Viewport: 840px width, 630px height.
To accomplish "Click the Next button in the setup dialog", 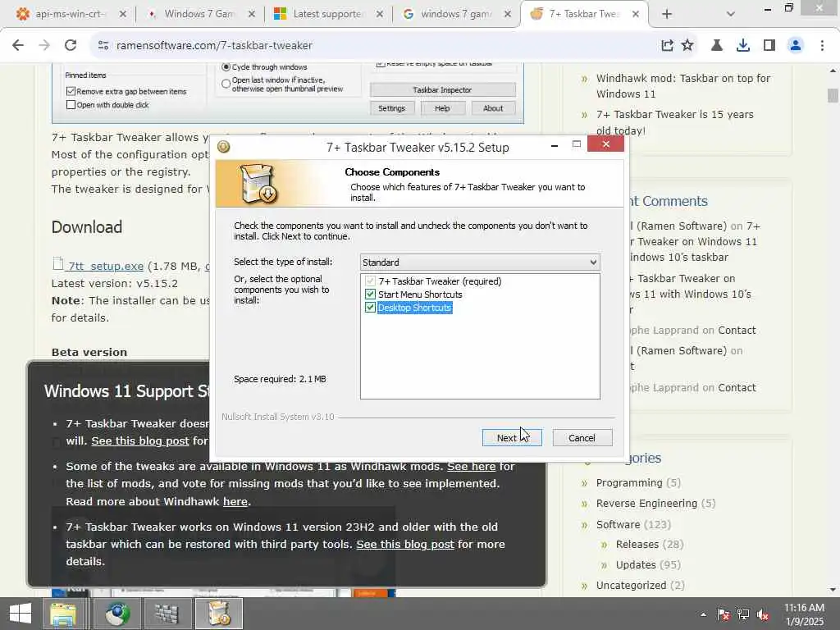I will [512, 438].
